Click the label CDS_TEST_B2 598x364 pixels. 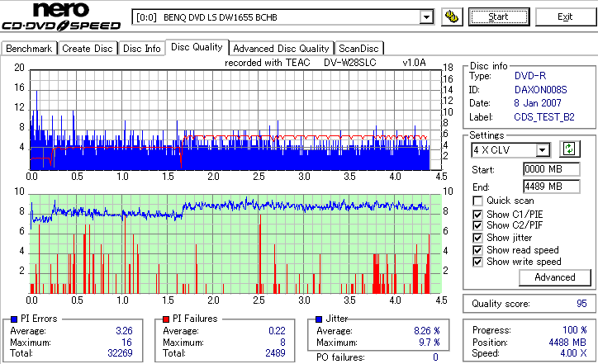click(544, 117)
